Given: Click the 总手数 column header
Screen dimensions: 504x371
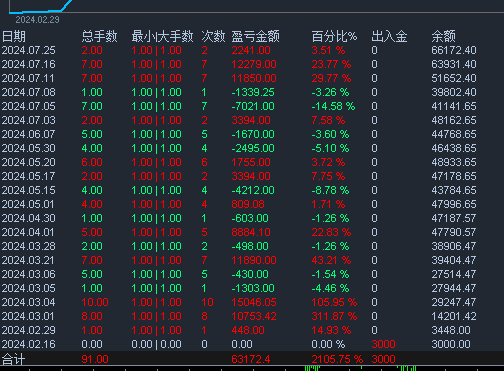Looking at the screenshot, I should [x=99, y=36].
